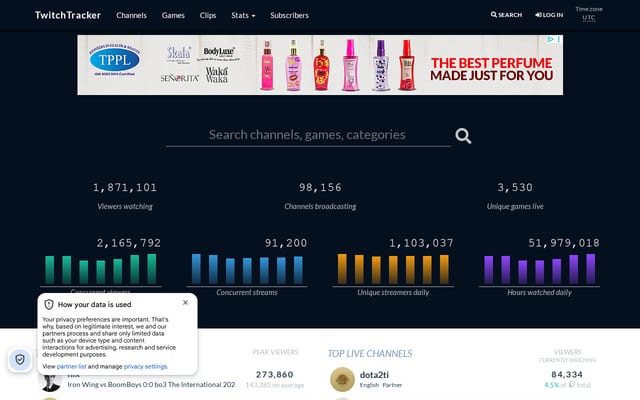Select the 273,860 peak viewers value
Screen dimensions: 640x400
pos(275,374)
